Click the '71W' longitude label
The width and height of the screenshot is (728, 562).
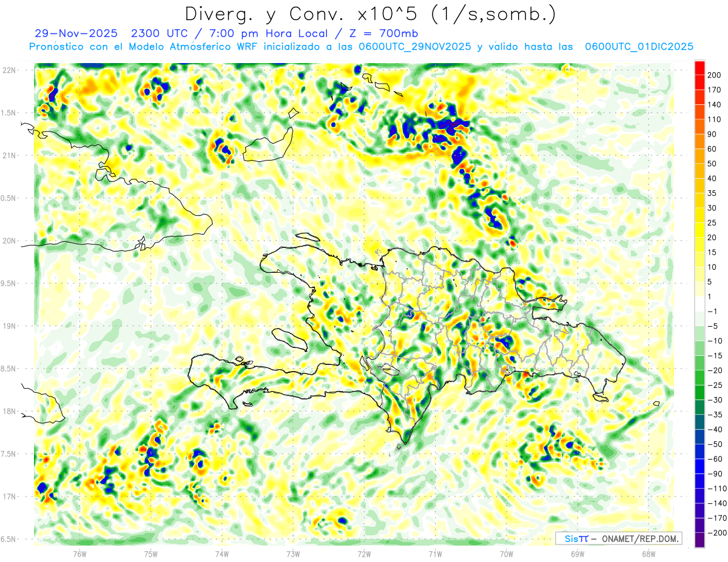(x=435, y=554)
